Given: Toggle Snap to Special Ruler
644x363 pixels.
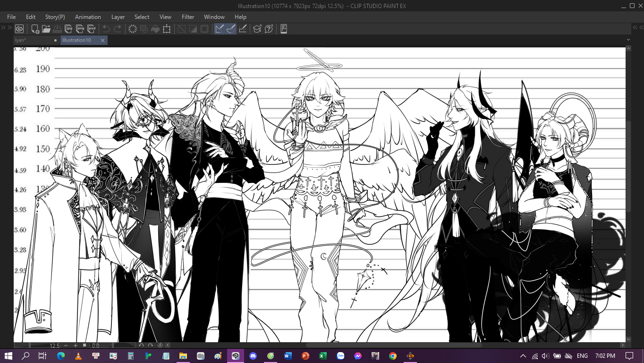Looking at the screenshot, I should pyautogui.click(x=231, y=29).
